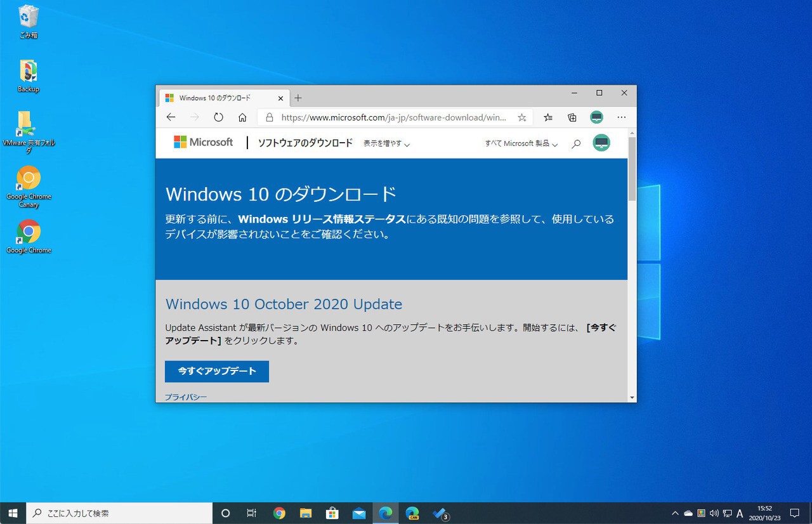Click the greyed-out forward arrow in Edge
This screenshot has height=524, width=812.
pos(195,117)
